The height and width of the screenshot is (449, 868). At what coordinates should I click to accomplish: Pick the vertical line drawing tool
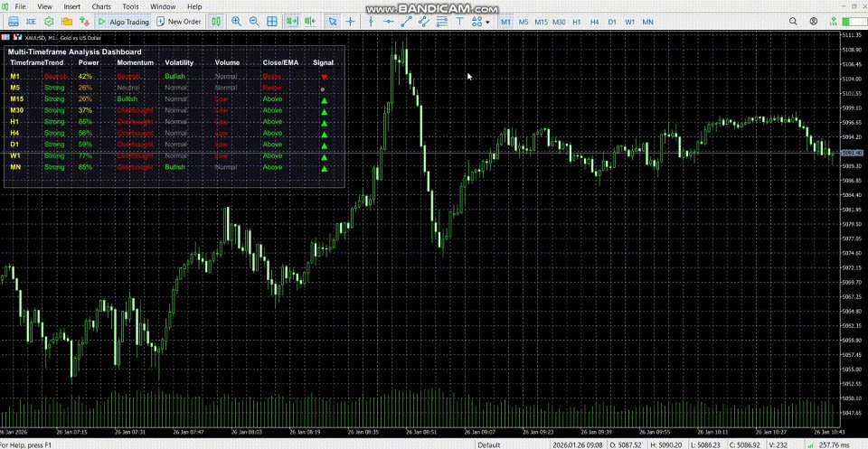point(371,22)
